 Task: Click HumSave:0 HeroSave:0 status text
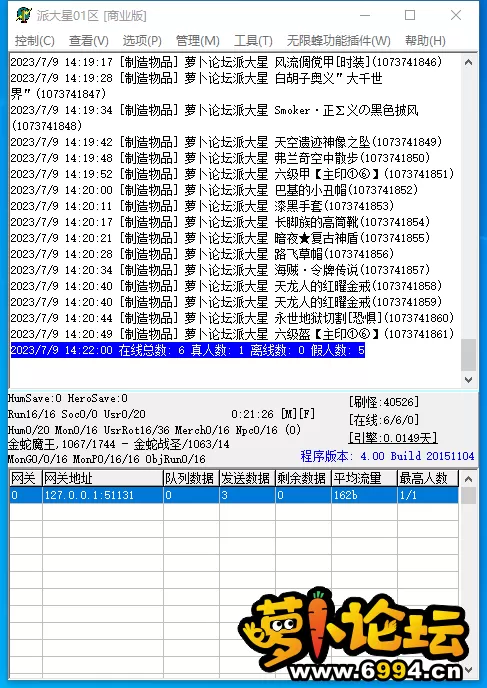pos(68,398)
